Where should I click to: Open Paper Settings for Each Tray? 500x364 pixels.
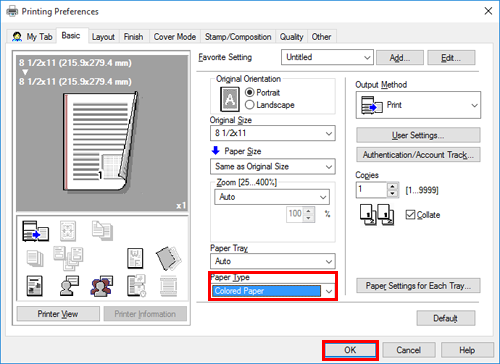point(418,286)
